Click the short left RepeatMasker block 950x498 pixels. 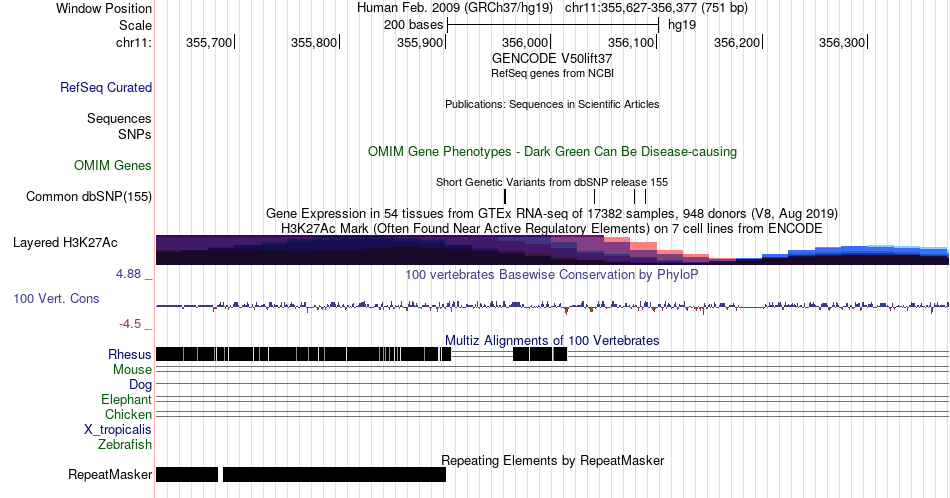point(187,474)
